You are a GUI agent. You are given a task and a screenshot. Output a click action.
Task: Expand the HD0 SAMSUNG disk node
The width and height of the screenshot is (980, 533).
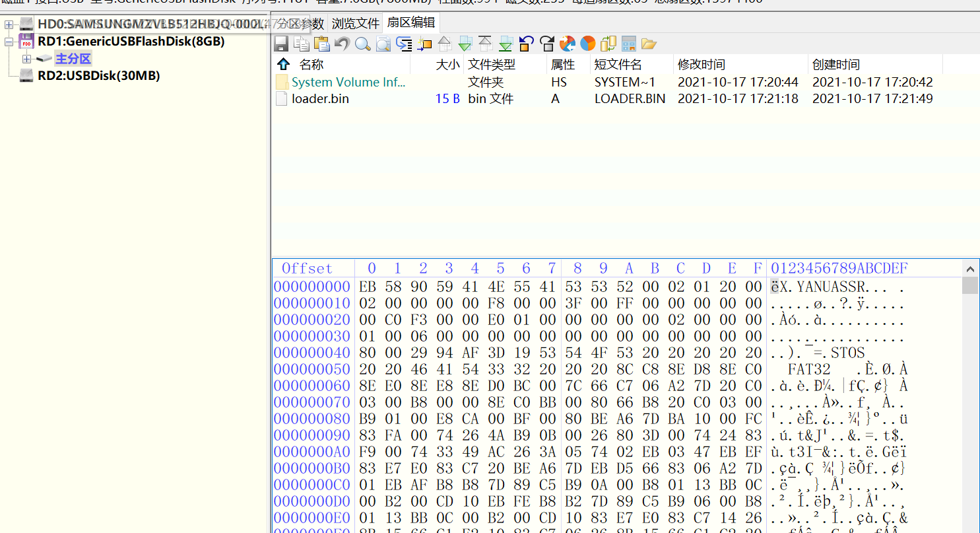9,24
